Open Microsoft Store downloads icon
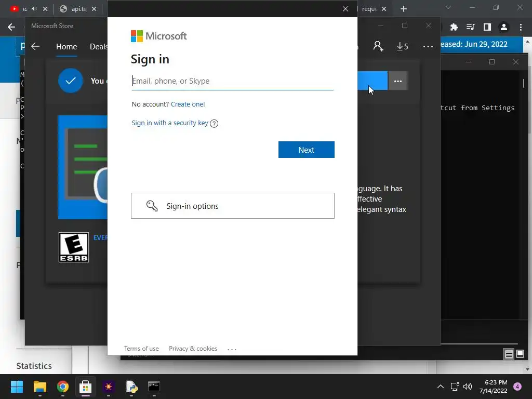This screenshot has width=532, height=399. pos(403,46)
